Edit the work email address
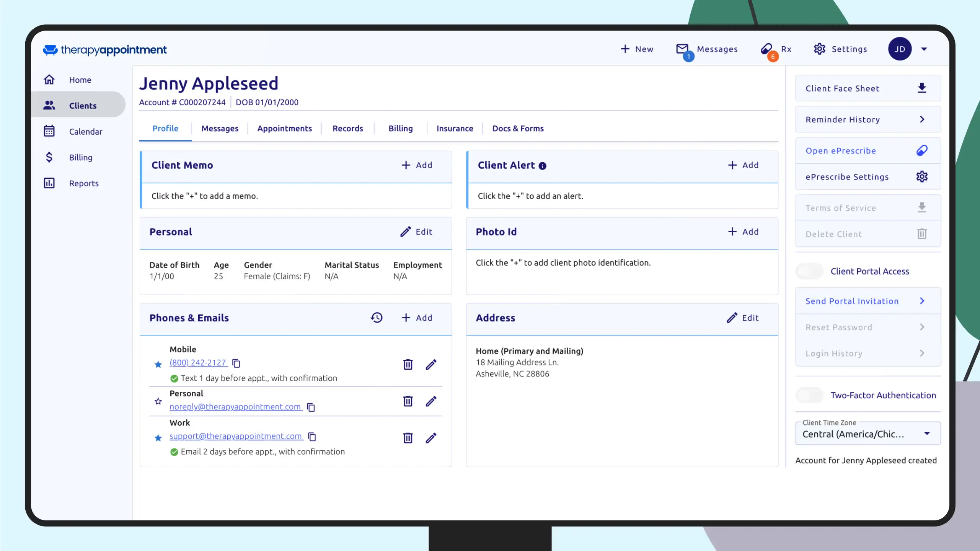The height and width of the screenshot is (551, 980). pyautogui.click(x=431, y=438)
